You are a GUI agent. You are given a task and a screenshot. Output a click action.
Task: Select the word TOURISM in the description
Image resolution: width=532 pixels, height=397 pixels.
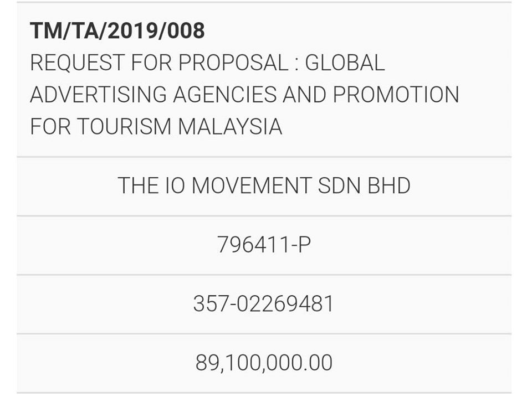tap(124, 127)
